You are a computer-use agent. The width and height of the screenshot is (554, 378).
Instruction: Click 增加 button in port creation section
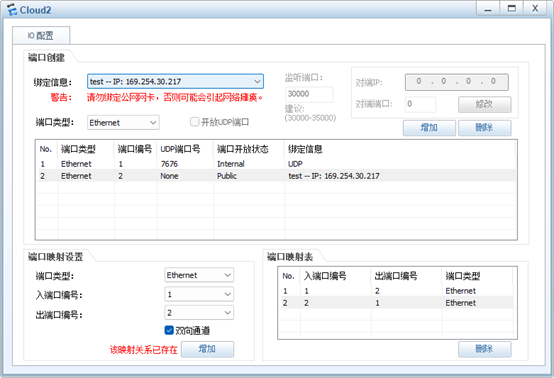pyautogui.click(x=429, y=128)
